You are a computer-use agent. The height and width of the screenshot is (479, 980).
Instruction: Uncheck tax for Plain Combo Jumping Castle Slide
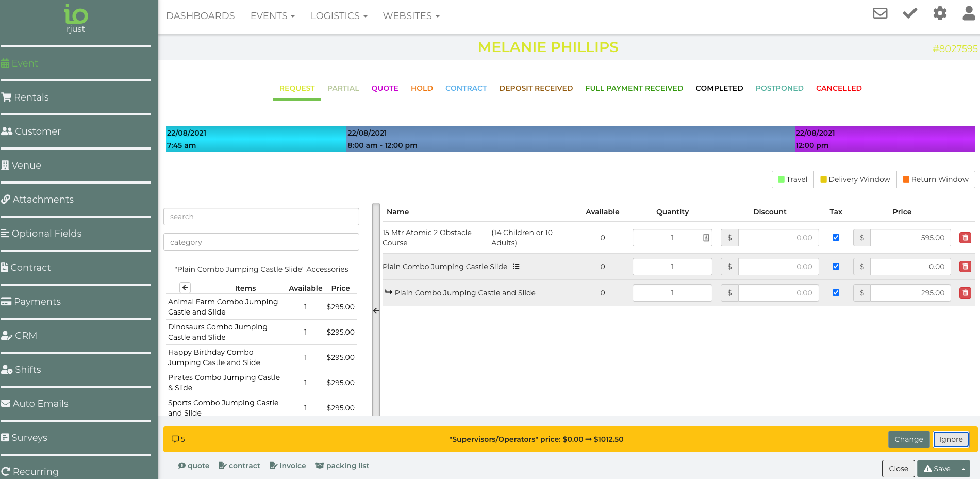836,267
